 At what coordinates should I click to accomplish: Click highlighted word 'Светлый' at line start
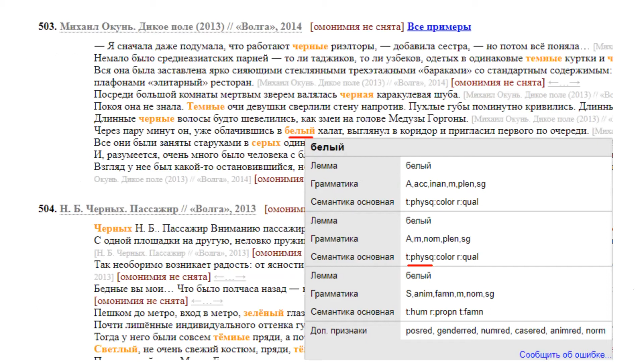pyautogui.click(x=116, y=349)
